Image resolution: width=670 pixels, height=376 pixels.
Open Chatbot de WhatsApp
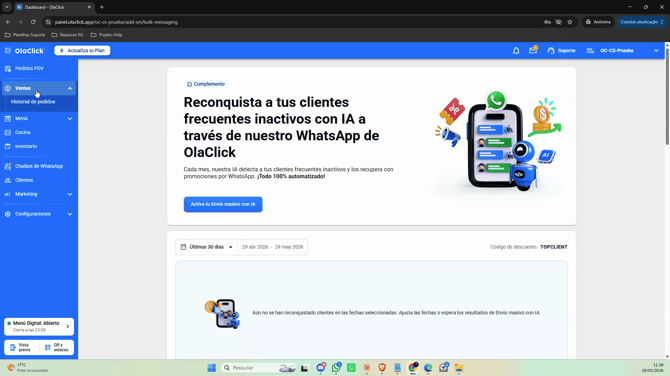(x=39, y=166)
